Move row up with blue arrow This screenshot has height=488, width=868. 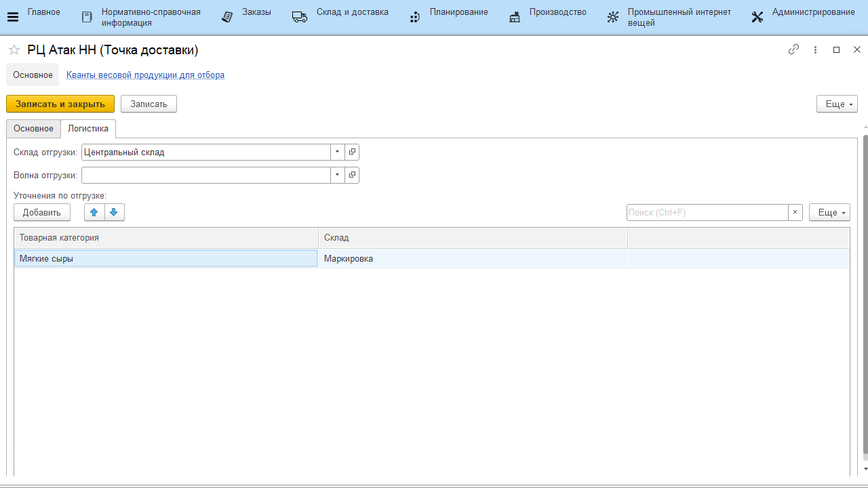94,212
